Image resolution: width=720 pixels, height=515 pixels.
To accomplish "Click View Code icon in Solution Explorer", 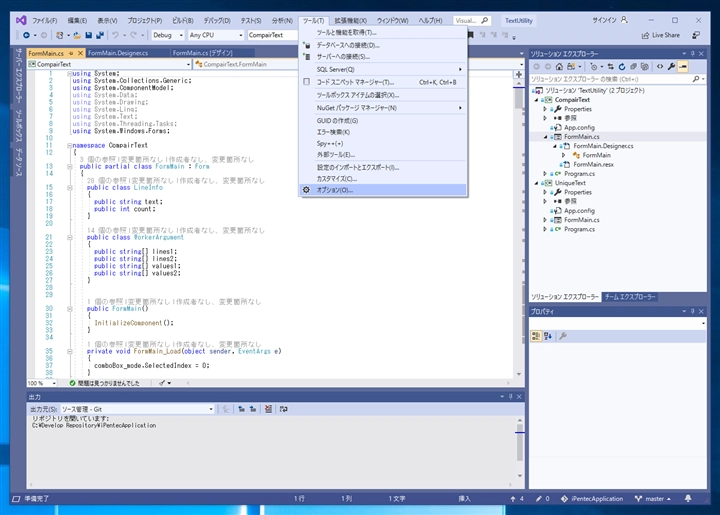I will click(660, 67).
